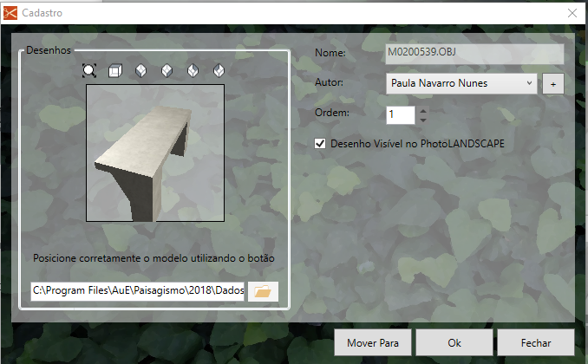The width and height of the screenshot is (588, 364).
Task: Choose the second of four isometric view icons
Action: coord(167,70)
